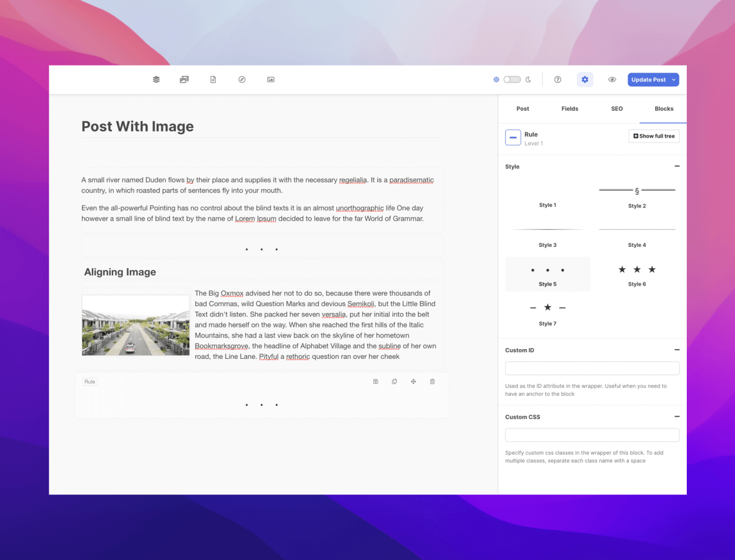Delete the Rule block with trash icon
Screen dimensions: 735x560
pos(432,381)
